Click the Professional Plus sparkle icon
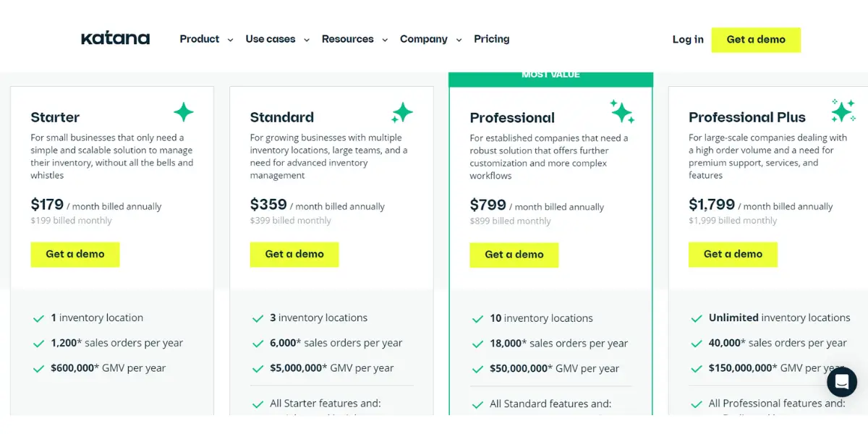Image resolution: width=868 pixels, height=434 pixels. pos(843,111)
